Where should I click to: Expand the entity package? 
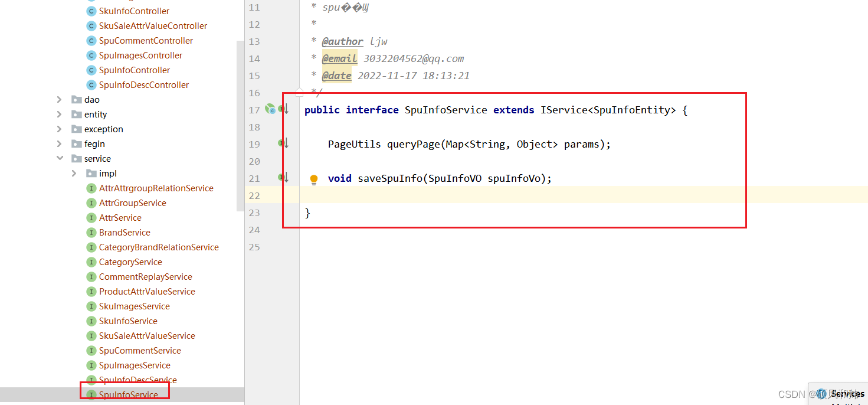coord(59,115)
